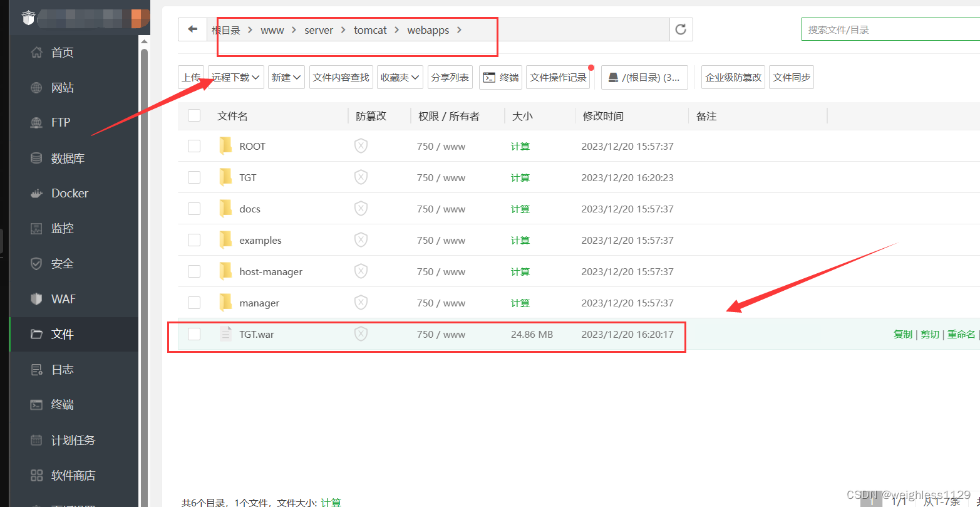Click the search files input field

[890, 29]
